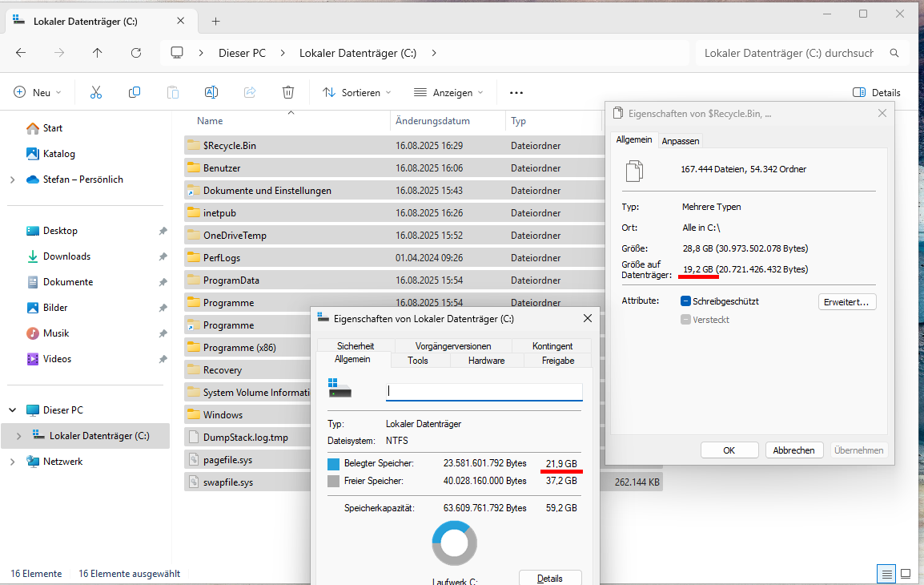924x585 pixels.
Task: Expand the Netzwerk tree node
Action: click(x=13, y=462)
